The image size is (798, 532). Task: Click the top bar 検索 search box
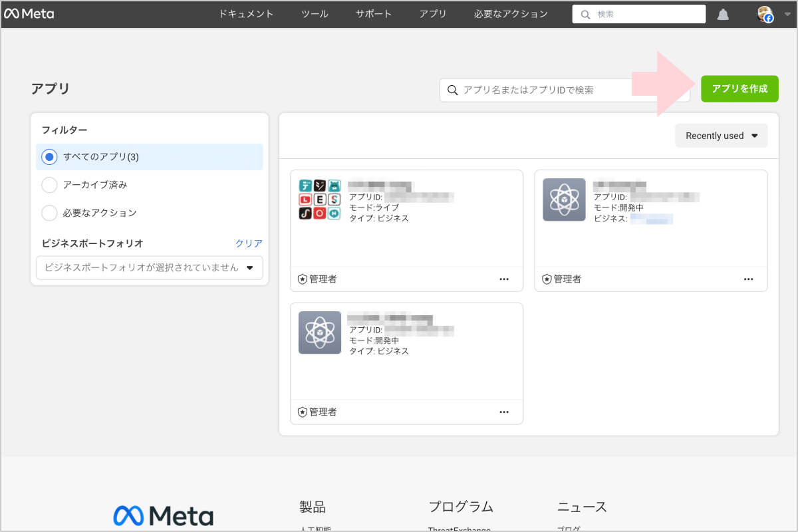coord(638,14)
